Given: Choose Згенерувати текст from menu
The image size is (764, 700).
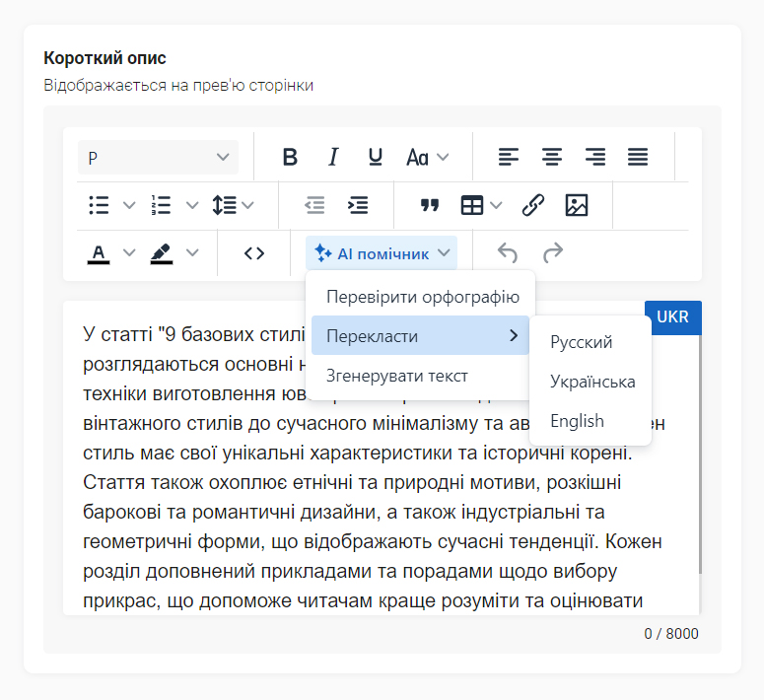Looking at the screenshot, I should click(420, 376).
